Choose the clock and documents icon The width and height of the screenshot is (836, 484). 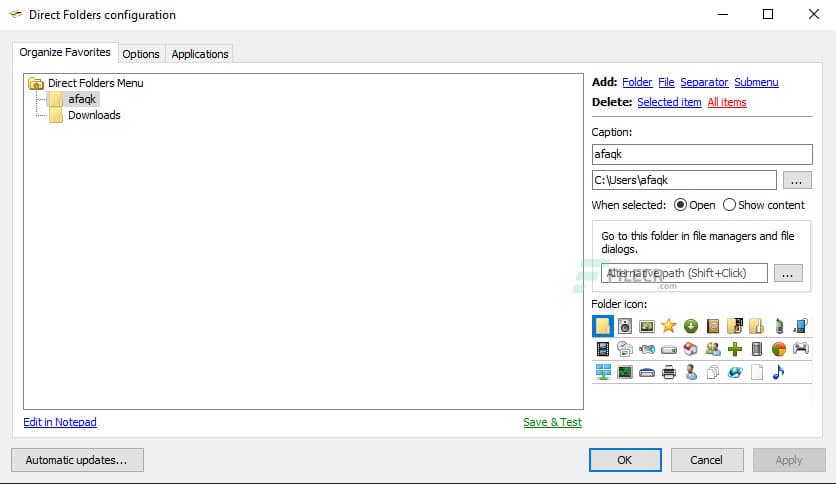[625, 349]
